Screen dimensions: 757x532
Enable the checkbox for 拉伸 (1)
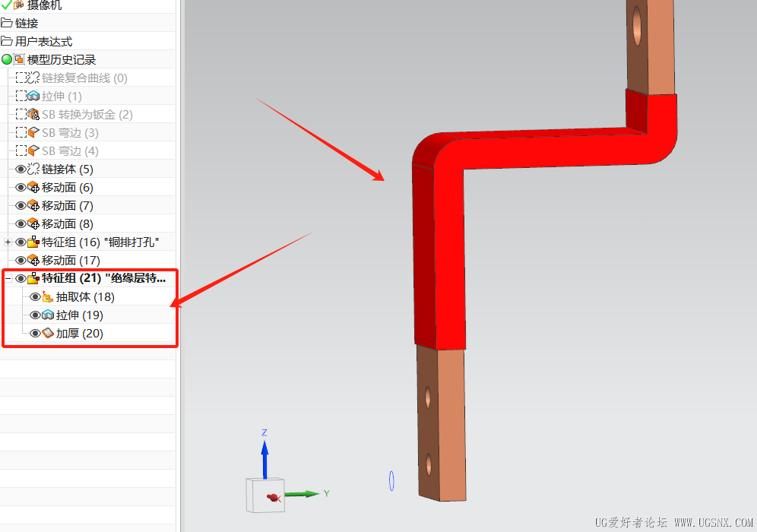coord(21,96)
